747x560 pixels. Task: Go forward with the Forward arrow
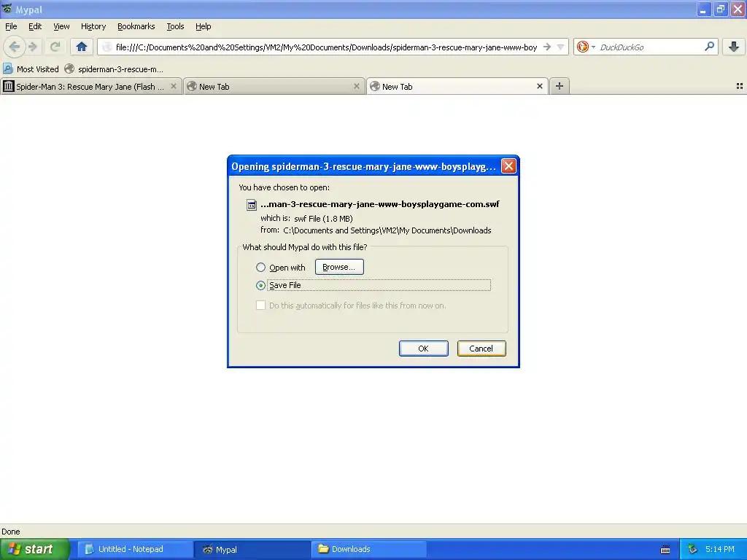pyautogui.click(x=33, y=47)
